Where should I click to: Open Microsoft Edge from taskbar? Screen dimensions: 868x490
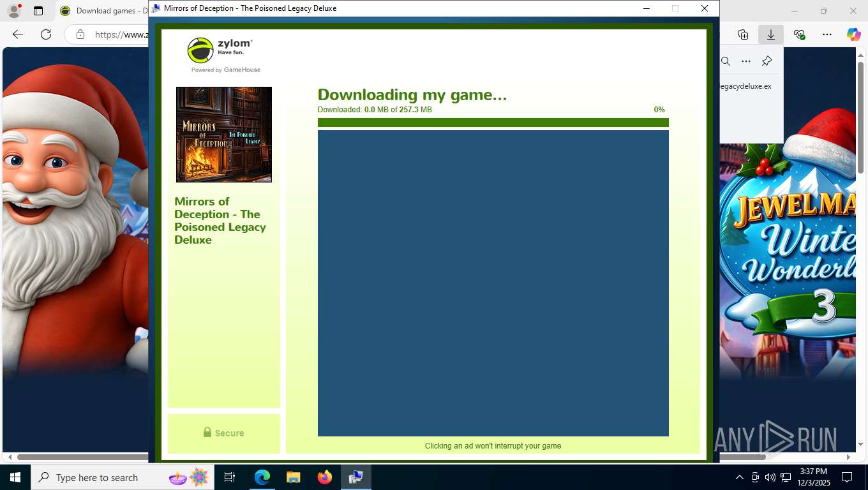tap(262, 477)
